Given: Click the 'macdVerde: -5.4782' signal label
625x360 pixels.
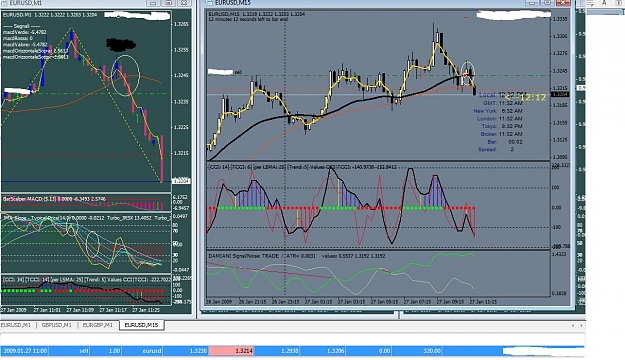Looking at the screenshot, I should coord(25,32).
